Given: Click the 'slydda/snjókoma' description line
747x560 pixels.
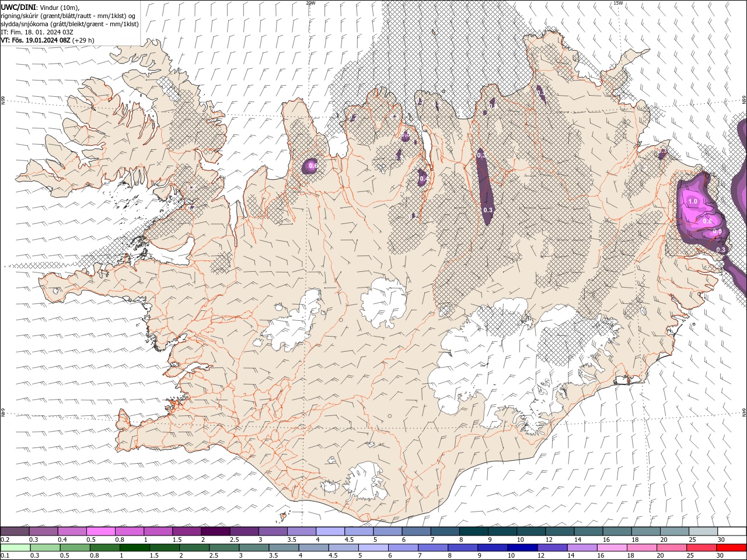Looking at the screenshot, I should coord(69,24).
